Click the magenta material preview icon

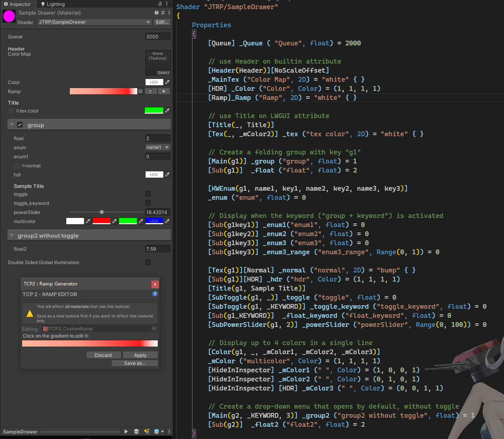[x=9, y=16]
